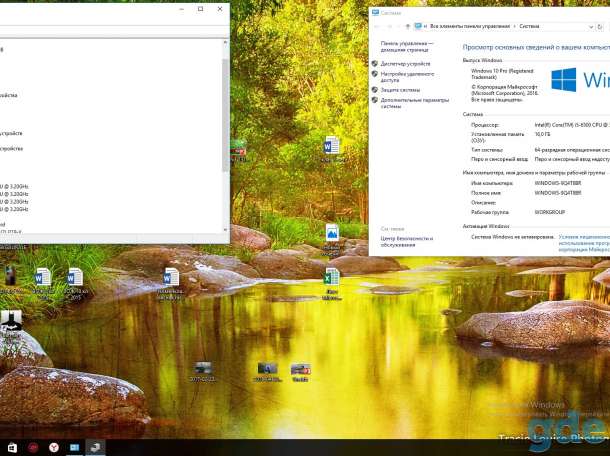Open Центр безопасности и обслуживания link
This screenshot has height=456, width=610.
click(407, 242)
